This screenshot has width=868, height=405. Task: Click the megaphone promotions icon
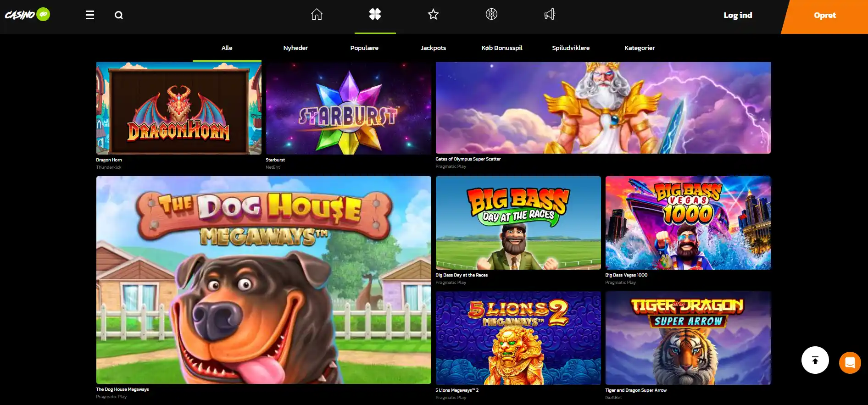[550, 15]
